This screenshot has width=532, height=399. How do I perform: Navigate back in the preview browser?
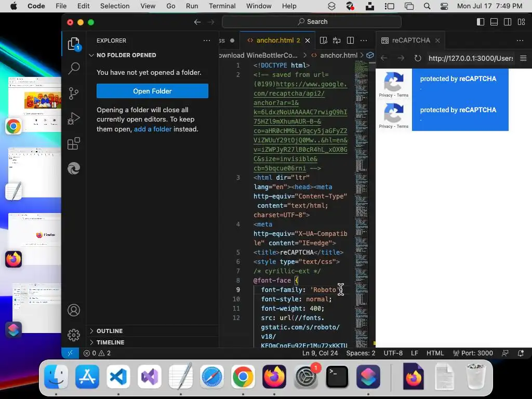pyautogui.click(x=384, y=58)
